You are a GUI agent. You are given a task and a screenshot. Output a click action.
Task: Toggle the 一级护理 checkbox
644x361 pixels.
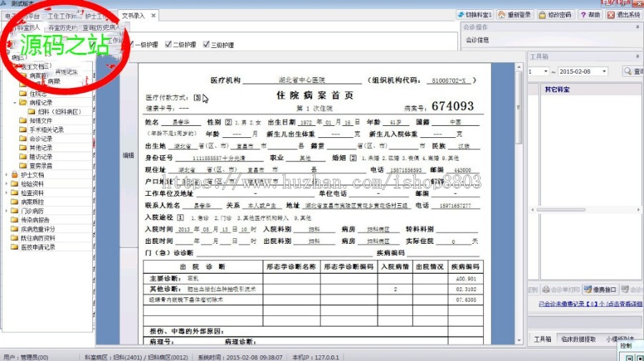132,45
